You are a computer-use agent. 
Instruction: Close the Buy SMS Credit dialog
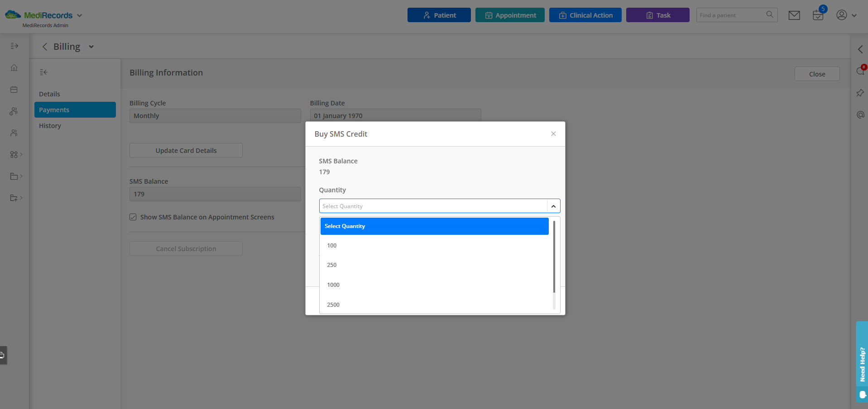click(x=553, y=133)
